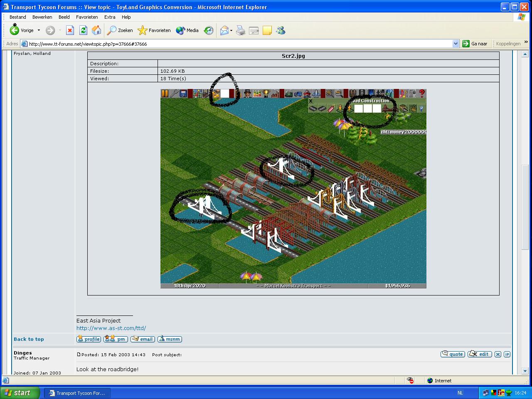Click the trophy league icon in the game toolbar
Screen dimensions: 532x399
[x=266, y=94]
